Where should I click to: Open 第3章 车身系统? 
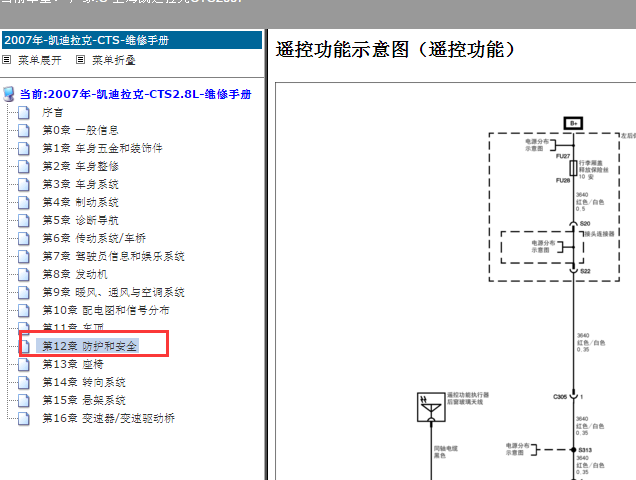pyautogui.click(x=80, y=184)
